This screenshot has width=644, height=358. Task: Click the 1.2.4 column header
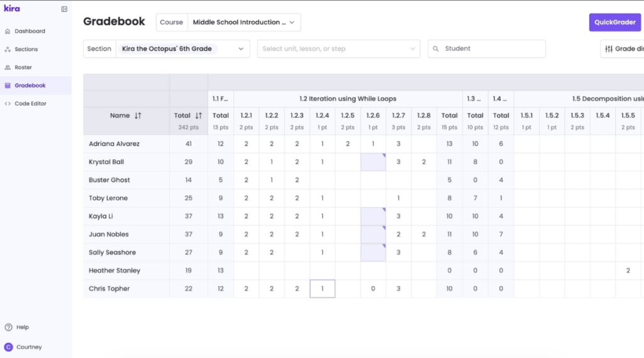[323, 121]
